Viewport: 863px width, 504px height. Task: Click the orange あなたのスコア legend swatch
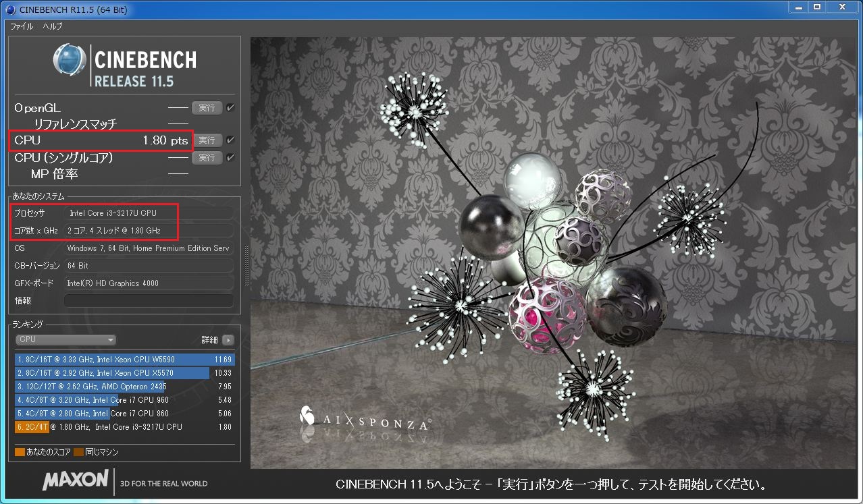pos(20,452)
